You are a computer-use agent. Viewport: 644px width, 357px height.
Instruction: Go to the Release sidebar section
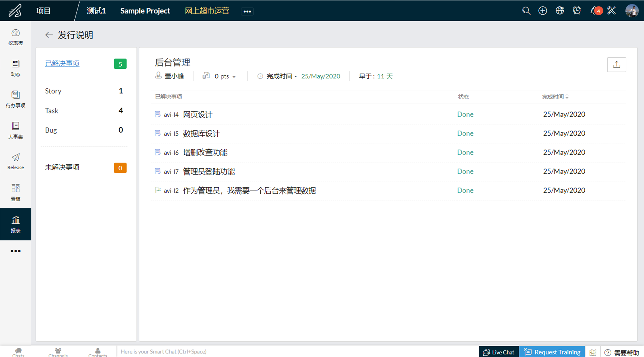(15, 161)
